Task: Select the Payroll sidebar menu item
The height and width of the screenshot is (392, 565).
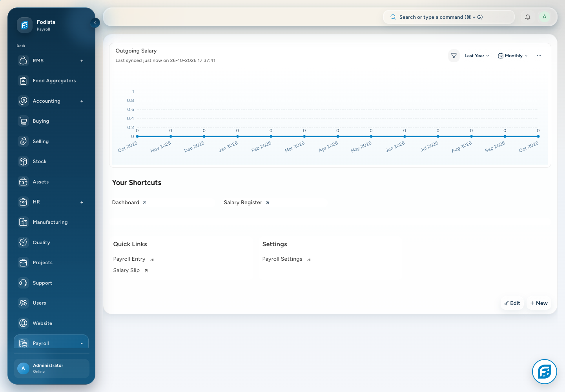Action: point(51,342)
